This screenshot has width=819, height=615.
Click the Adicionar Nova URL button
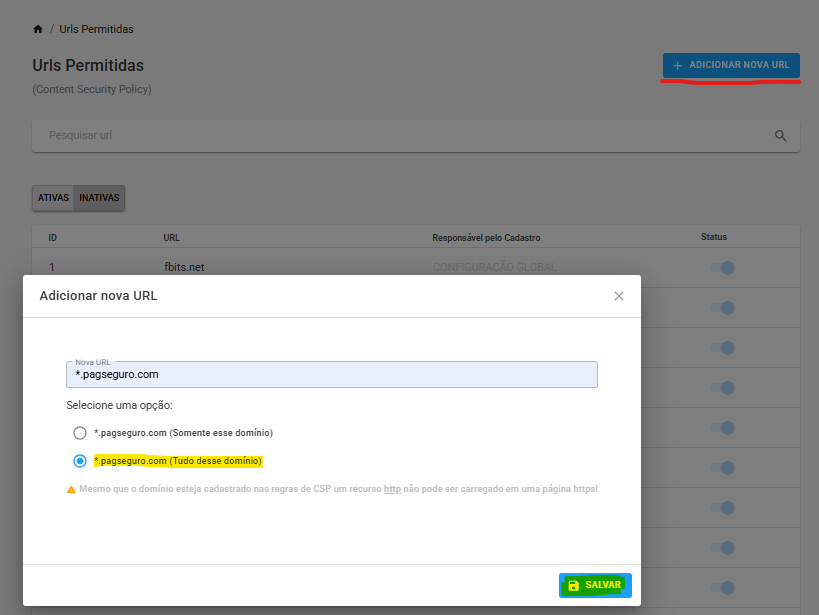pyautogui.click(x=731, y=65)
